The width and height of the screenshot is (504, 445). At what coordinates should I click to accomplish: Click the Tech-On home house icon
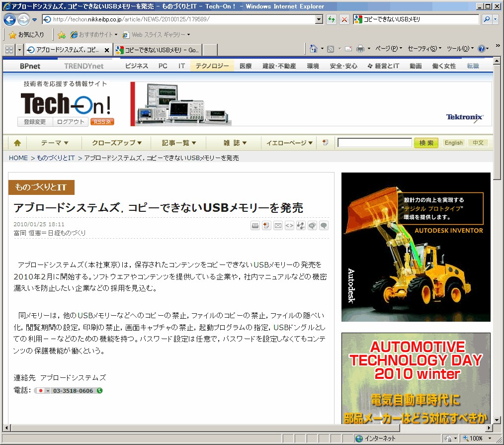pyautogui.click(x=17, y=143)
